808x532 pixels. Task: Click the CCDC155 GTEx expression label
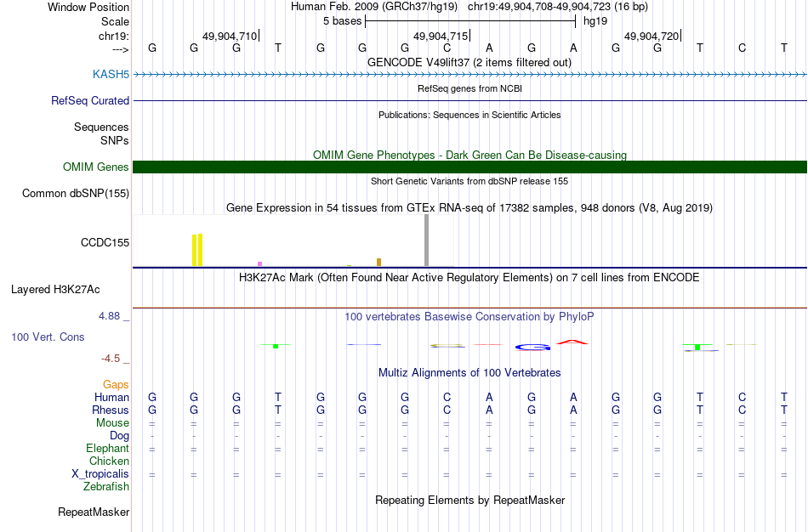click(105, 242)
